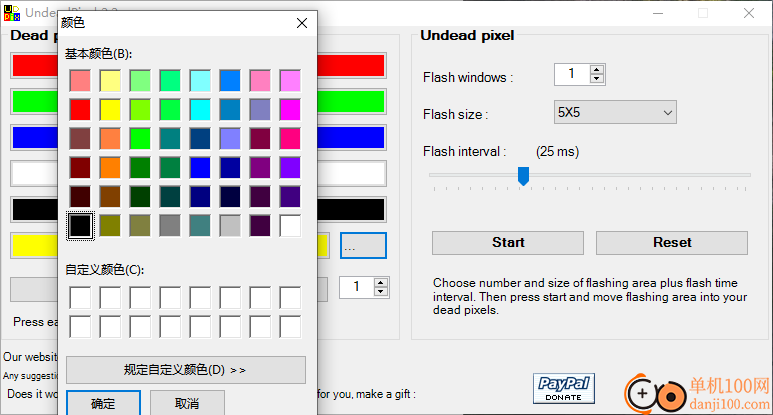The image size is (773, 415).
Task: Click the 取消 (Cancel) button
Action: pyautogui.click(x=187, y=403)
